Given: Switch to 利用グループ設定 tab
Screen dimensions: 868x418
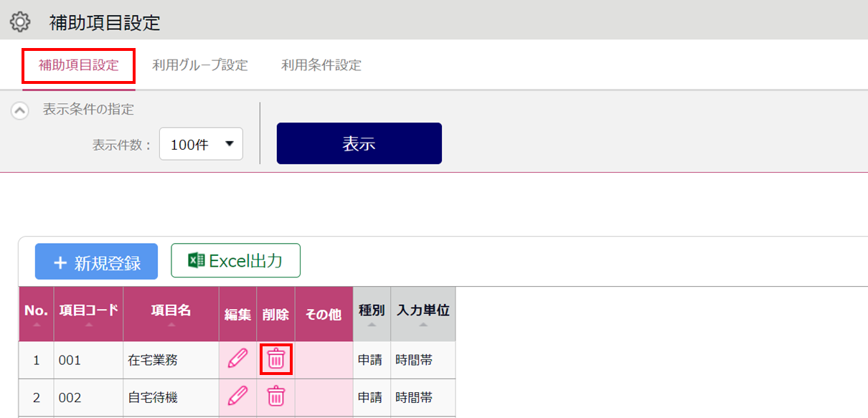Looking at the screenshot, I should tap(200, 65).
